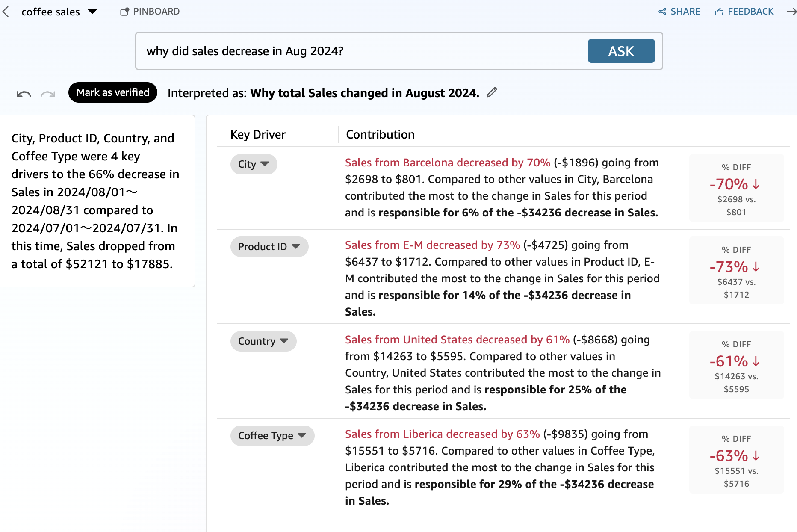Click the -73% diff card for E-M

tap(736, 270)
